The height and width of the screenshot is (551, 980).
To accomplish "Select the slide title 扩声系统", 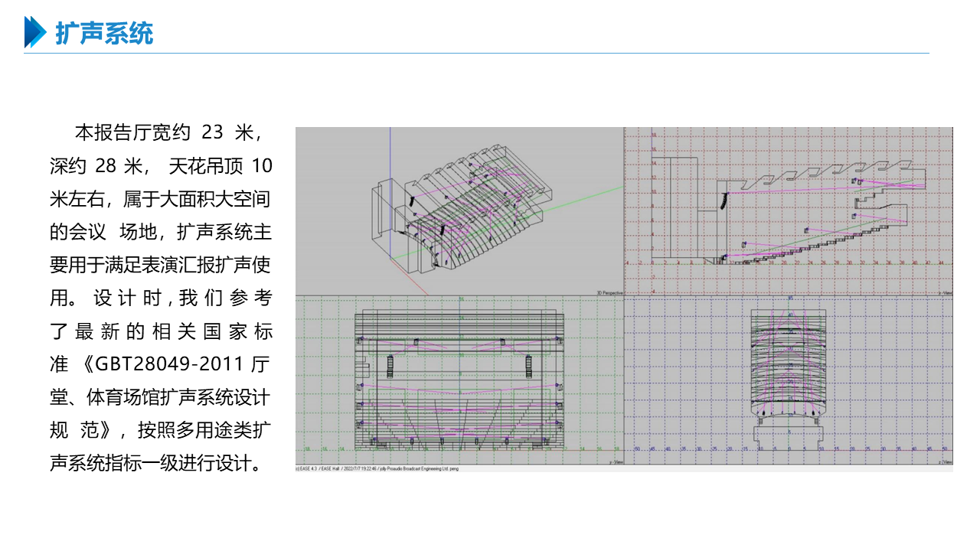I will point(104,34).
